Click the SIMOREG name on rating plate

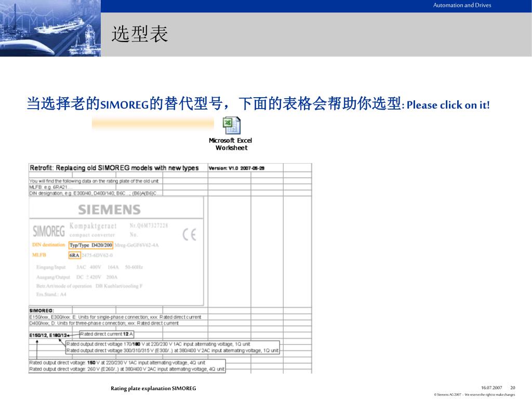coord(49,231)
